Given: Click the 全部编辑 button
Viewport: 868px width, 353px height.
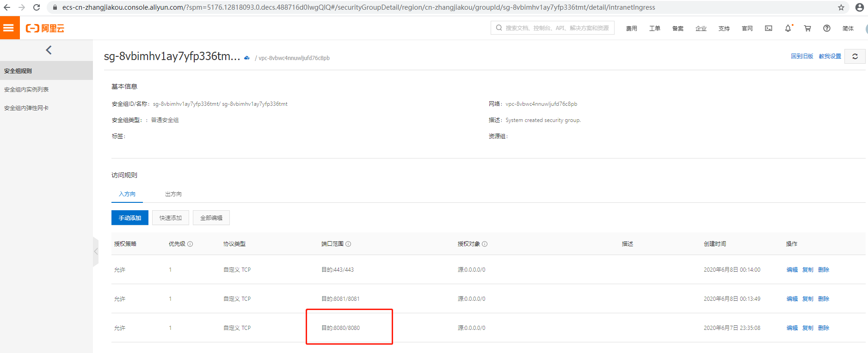Looking at the screenshot, I should tap(211, 218).
